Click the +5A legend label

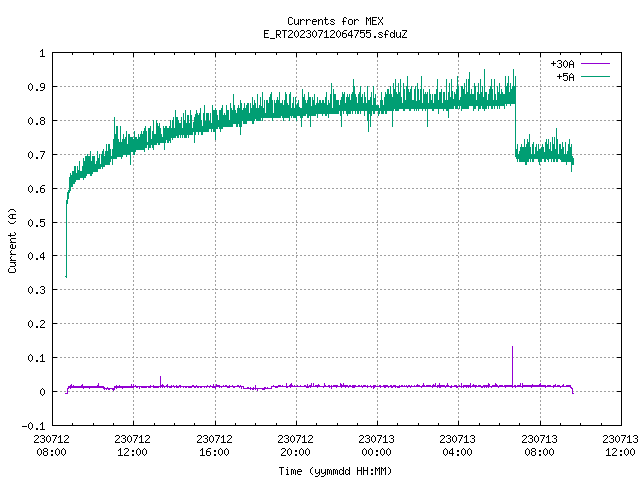point(565,77)
